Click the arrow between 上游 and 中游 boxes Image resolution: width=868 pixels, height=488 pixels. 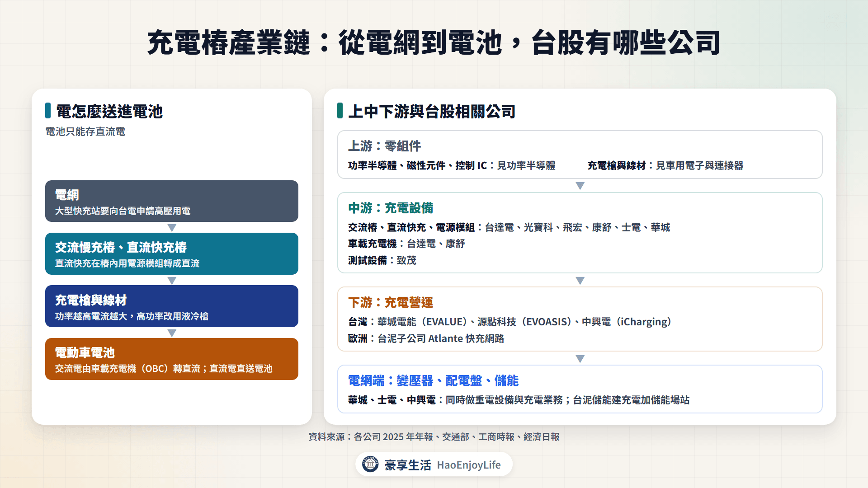pyautogui.click(x=580, y=186)
